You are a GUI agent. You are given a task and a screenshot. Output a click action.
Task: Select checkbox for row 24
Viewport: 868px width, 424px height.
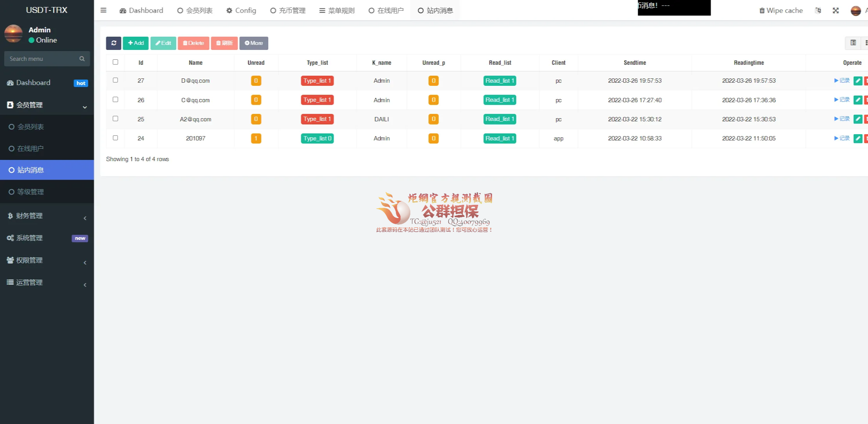pos(115,138)
